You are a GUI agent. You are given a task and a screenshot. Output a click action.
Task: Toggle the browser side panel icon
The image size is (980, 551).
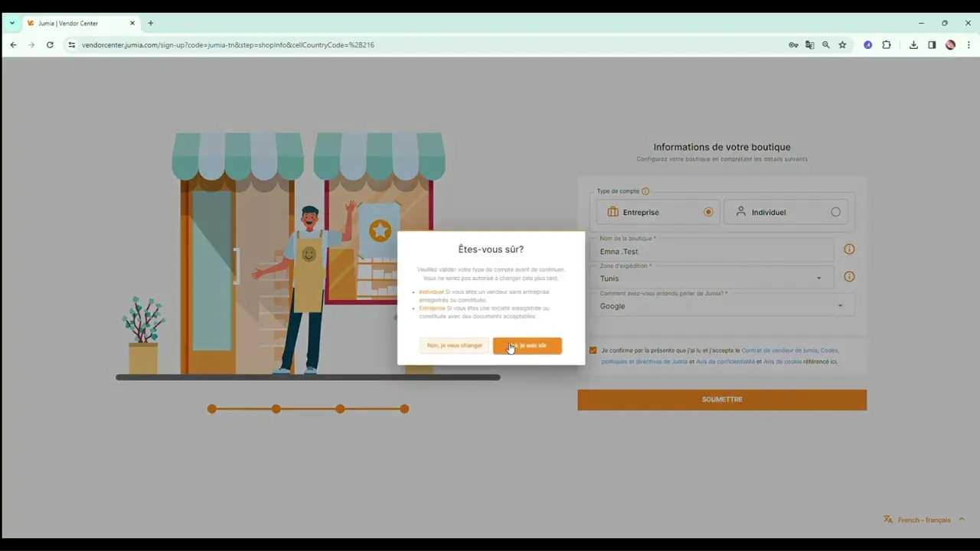click(932, 45)
